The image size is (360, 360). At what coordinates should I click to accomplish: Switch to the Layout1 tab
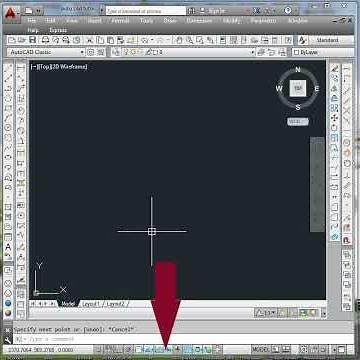click(91, 304)
